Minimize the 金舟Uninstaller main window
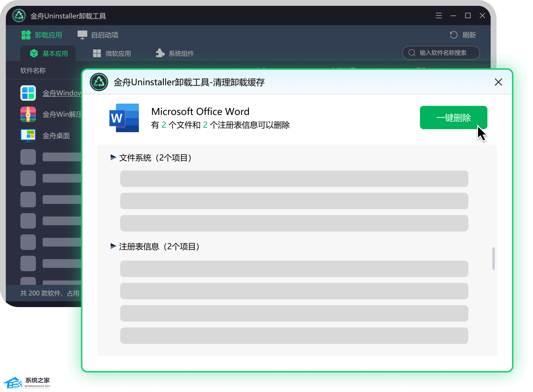This screenshot has width=533, height=392. click(x=453, y=15)
